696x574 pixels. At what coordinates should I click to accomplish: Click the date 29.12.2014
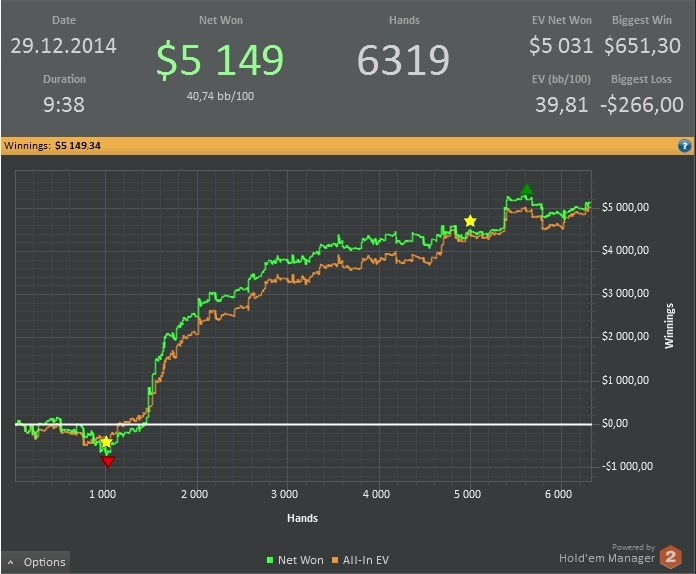pyautogui.click(x=63, y=46)
